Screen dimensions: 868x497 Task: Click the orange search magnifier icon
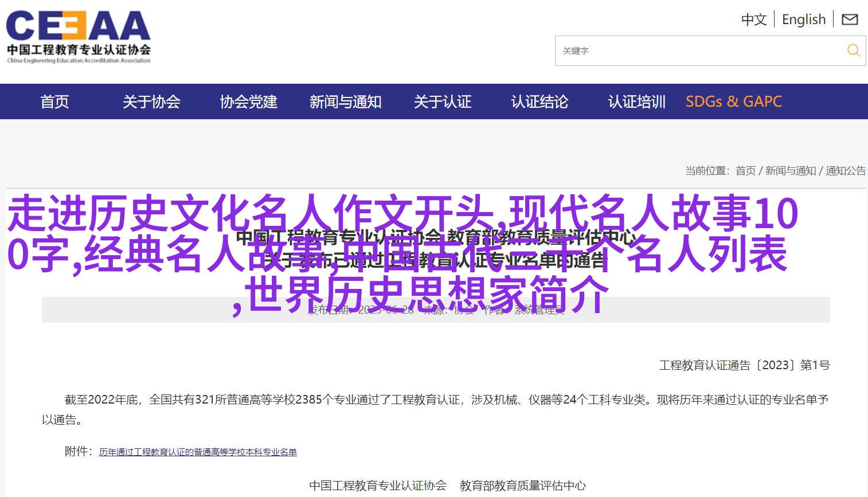click(x=854, y=50)
